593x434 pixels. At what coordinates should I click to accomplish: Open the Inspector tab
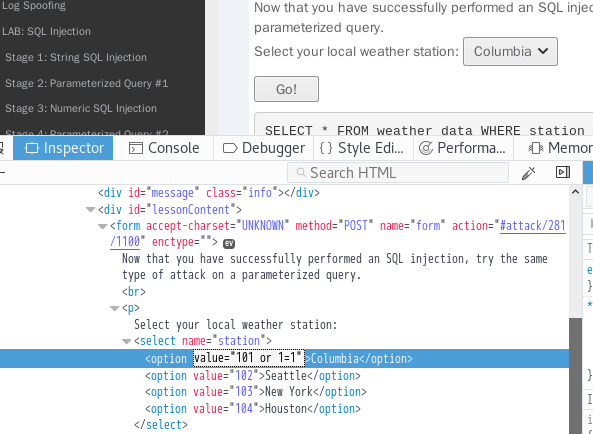click(63, 148)
